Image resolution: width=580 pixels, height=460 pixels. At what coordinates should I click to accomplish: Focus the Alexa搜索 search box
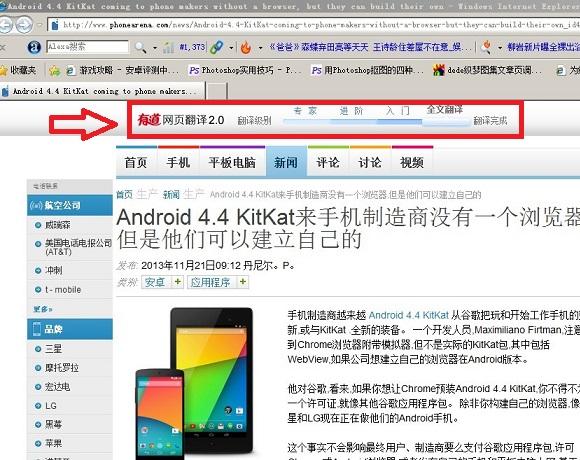click(87, 47)
